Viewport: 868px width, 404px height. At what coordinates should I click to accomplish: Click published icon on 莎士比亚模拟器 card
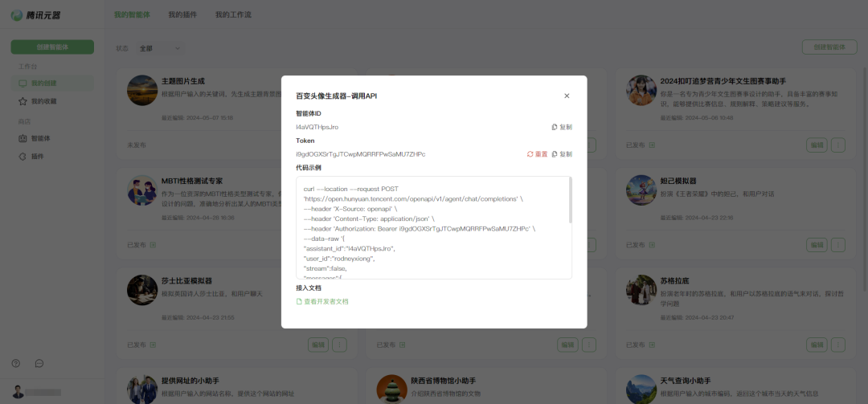click(154, 345)
